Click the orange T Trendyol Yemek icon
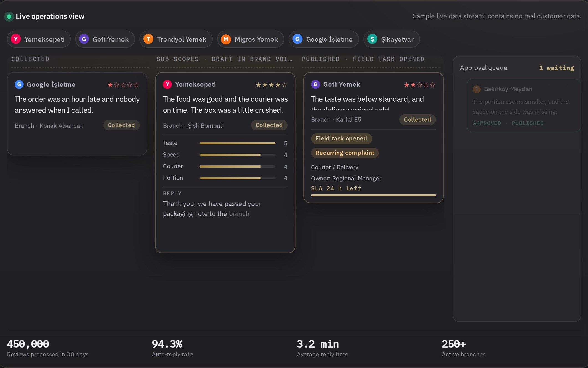 coord(148,39)
